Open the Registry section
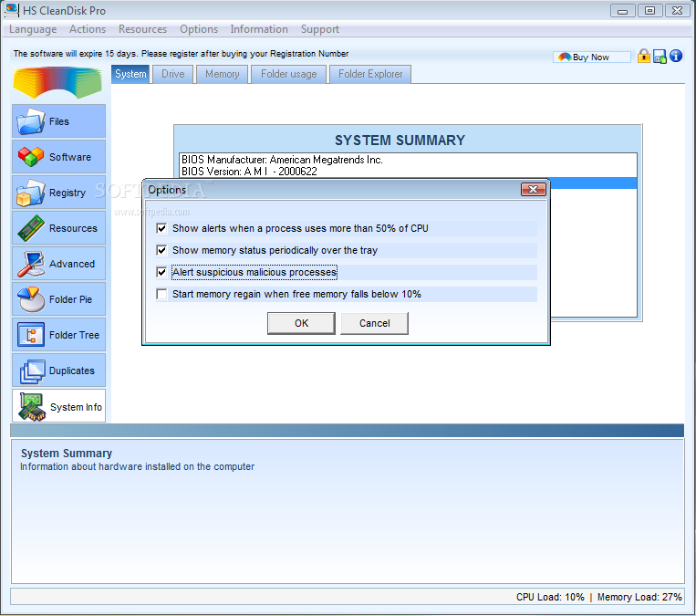This screenshot has width=696, height=616. 58,193
